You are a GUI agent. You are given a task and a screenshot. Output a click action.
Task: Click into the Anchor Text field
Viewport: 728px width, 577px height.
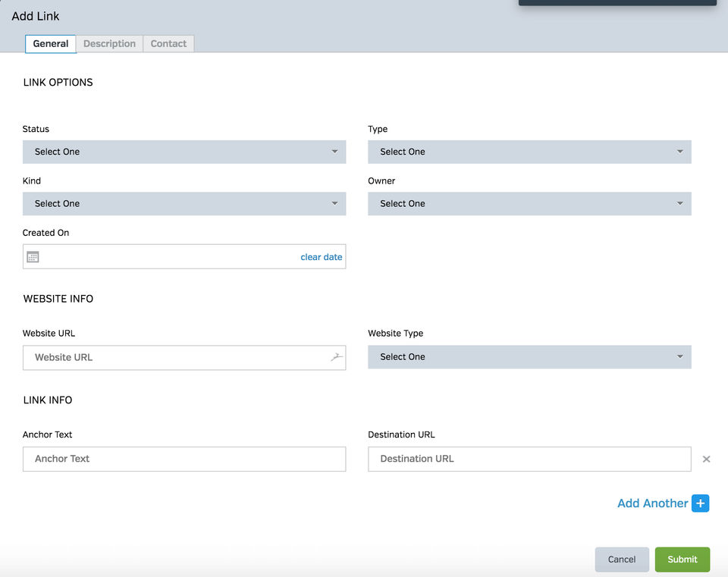(x=184, y=459)
